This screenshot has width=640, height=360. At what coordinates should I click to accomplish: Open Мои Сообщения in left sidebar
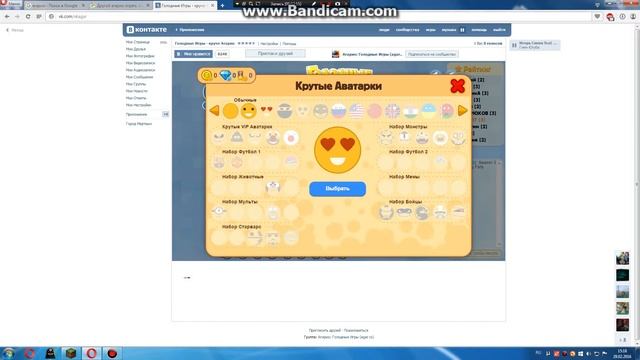(x=140, y=77)
